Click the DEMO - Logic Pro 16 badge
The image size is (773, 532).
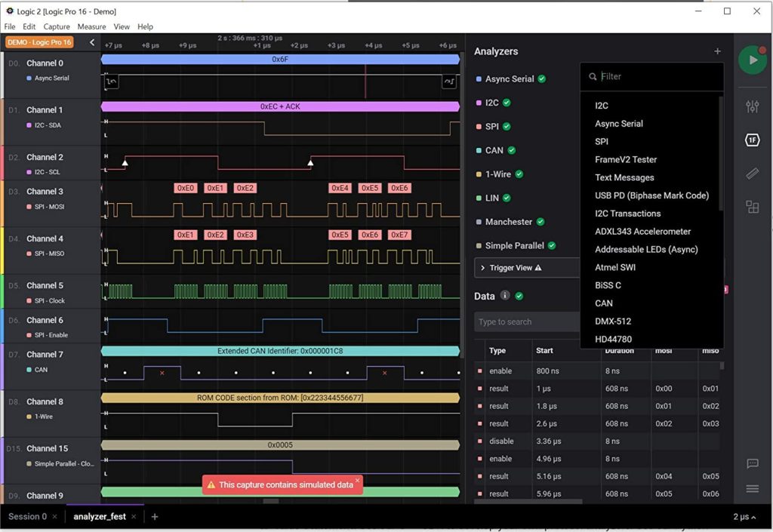39,42
